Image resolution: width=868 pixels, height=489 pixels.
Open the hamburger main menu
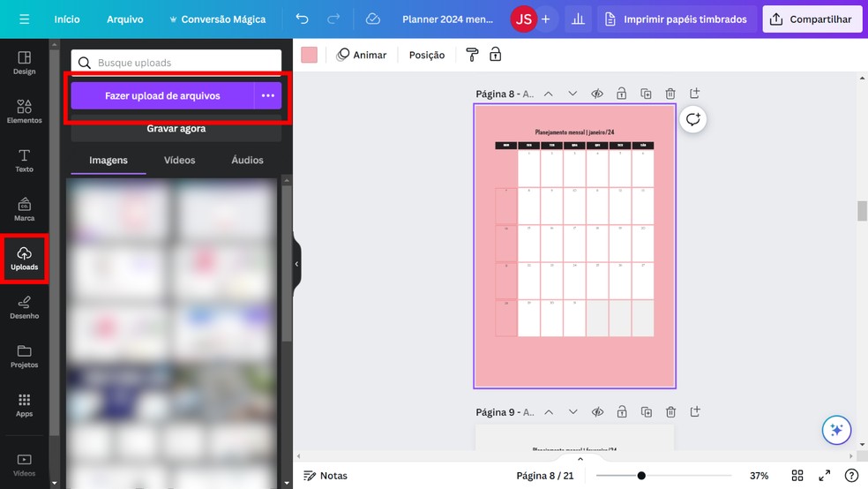(24, 19)
